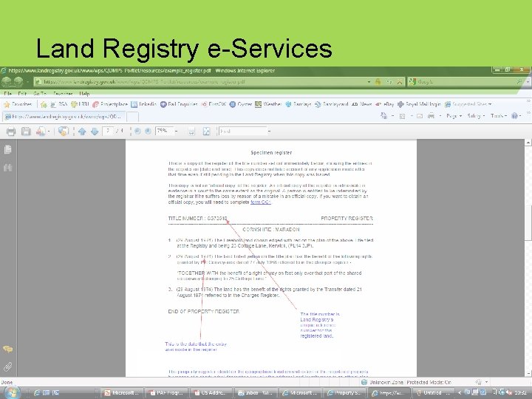Click the form OC1 link in document
This screenshot has height=399, width=532.
(x=260, y=202)
